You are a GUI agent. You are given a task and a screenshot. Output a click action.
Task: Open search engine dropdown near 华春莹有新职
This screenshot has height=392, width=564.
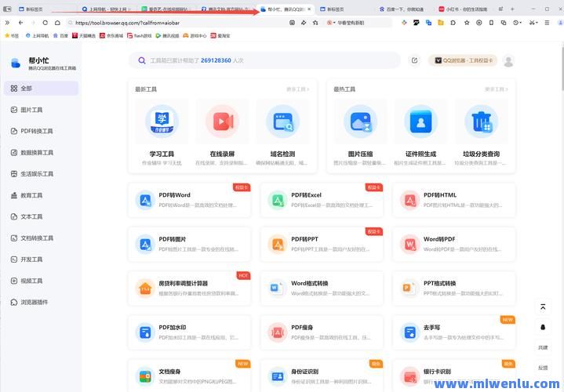click(331, 23)
